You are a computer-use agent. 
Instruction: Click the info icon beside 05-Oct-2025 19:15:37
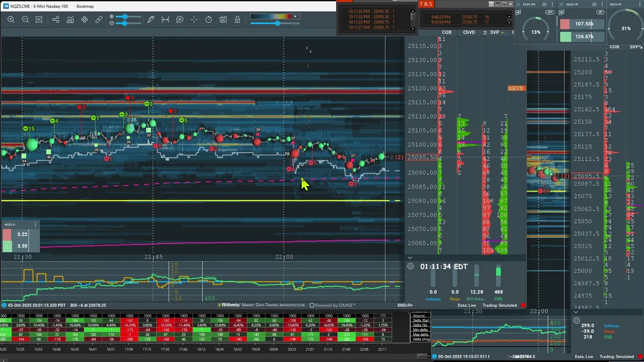point(435,356)
